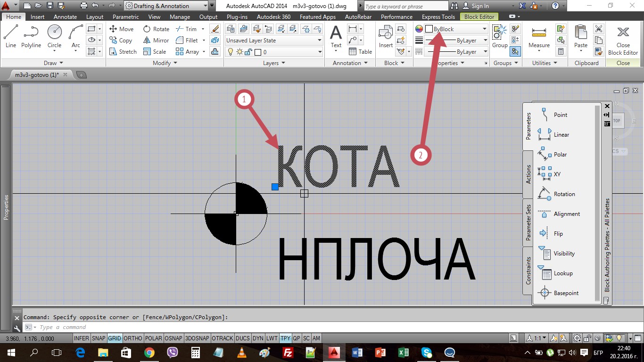This screenshot has width=644, height=362.
Task: Add a Lookup parameter
Action: (x=555, y=273)
